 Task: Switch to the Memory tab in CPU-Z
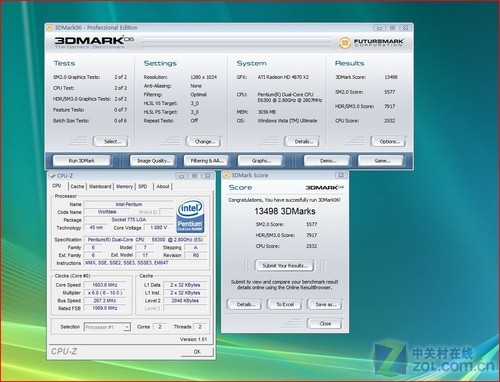coord(124,186)
